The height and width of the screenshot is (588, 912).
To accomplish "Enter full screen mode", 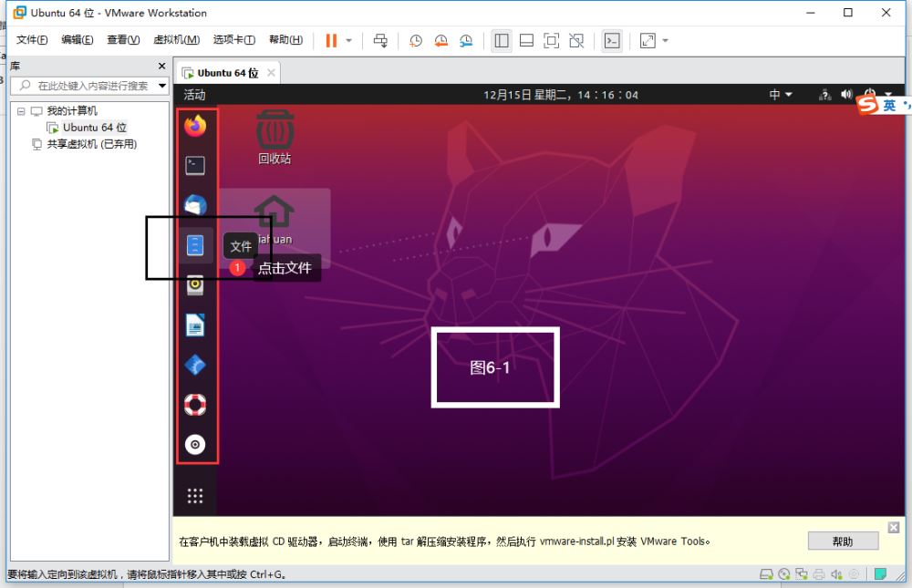I will (x=552, y=41).
